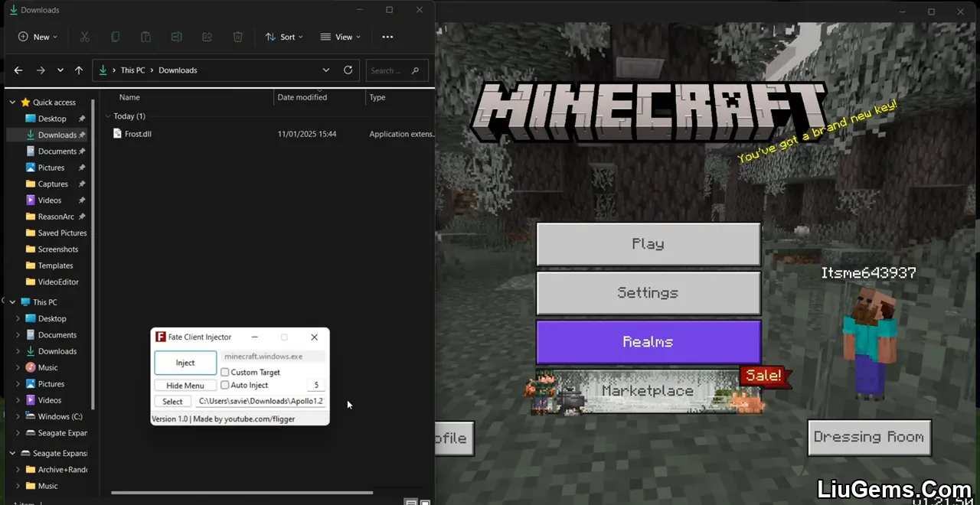The height and width of the screenshot is (505, 980).
Task: Refresh the Downloads folder view
Action: 348,70
